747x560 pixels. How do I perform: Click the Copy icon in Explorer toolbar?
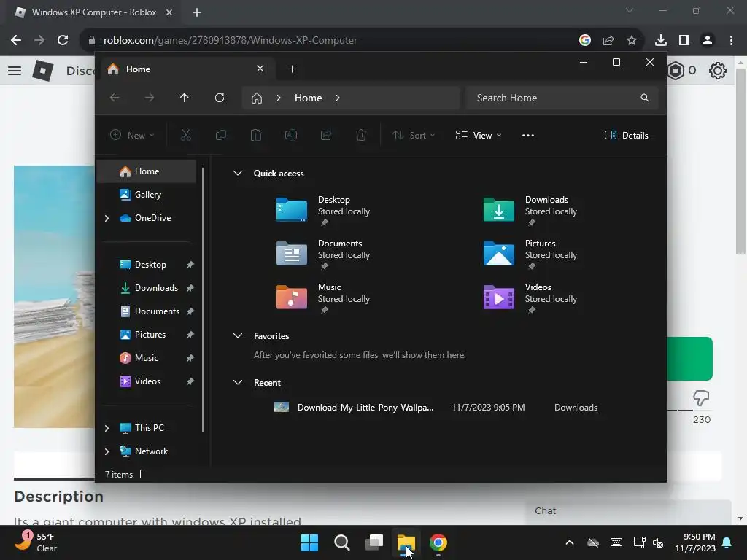click(220, 135)
